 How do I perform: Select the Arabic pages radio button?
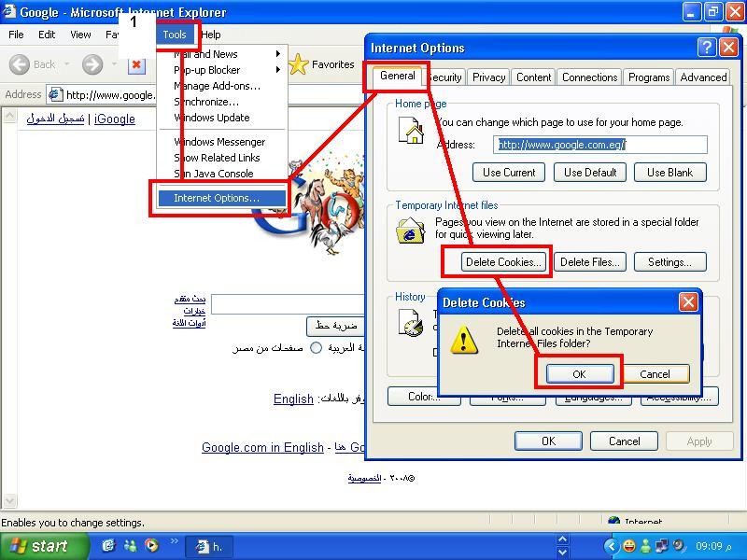pos(317,347)
